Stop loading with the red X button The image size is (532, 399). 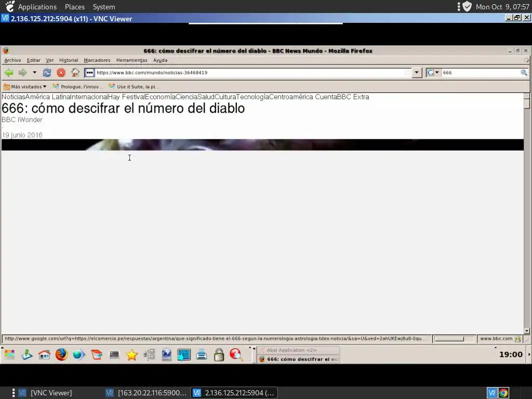click(x=61, y=73)
